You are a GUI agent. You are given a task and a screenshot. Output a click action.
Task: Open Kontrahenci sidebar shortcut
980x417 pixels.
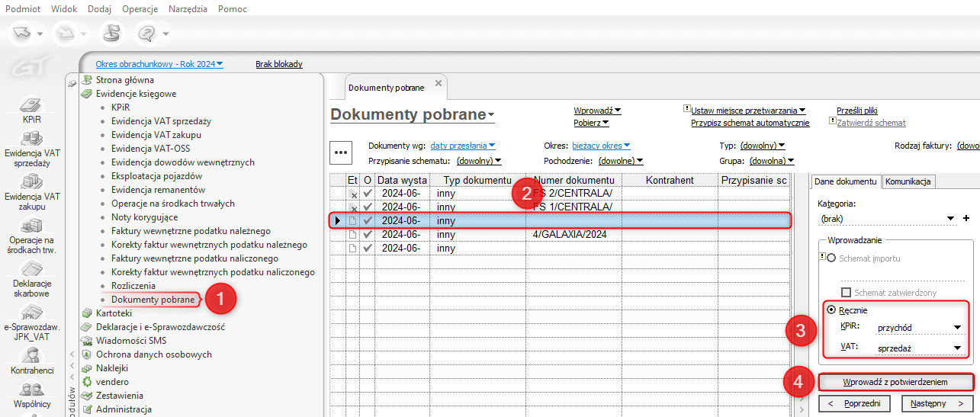click(x=32, y=361)
